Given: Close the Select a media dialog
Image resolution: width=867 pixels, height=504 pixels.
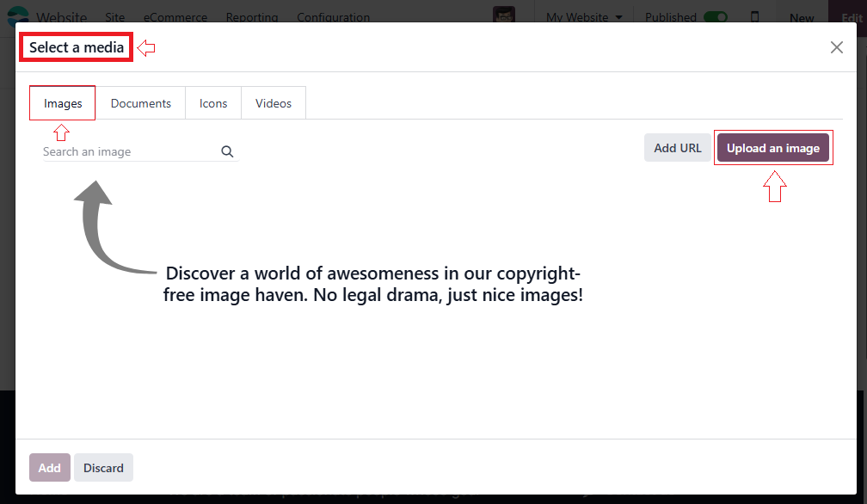Looking at the screenshot, I should (836, 47).
